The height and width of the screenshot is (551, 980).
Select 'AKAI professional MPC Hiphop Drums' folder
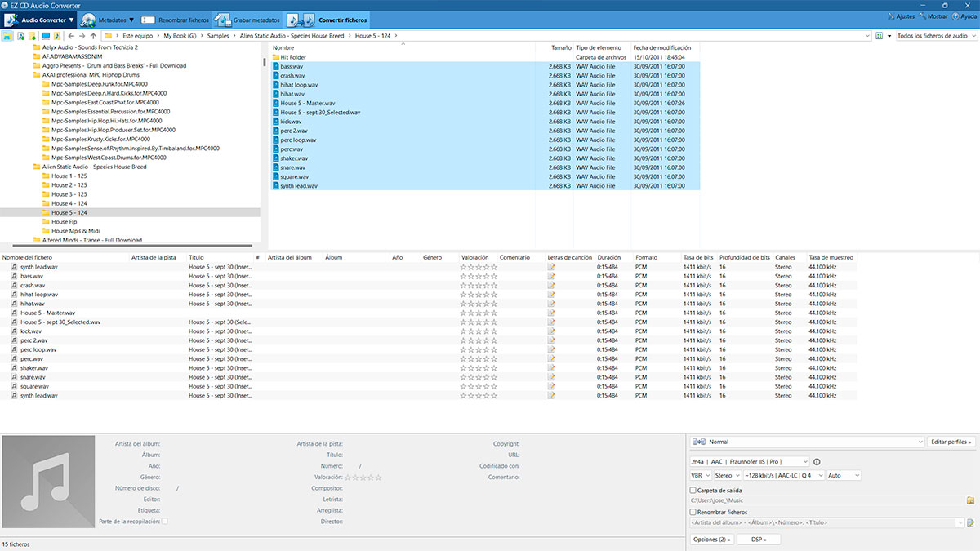click(91, 75)
